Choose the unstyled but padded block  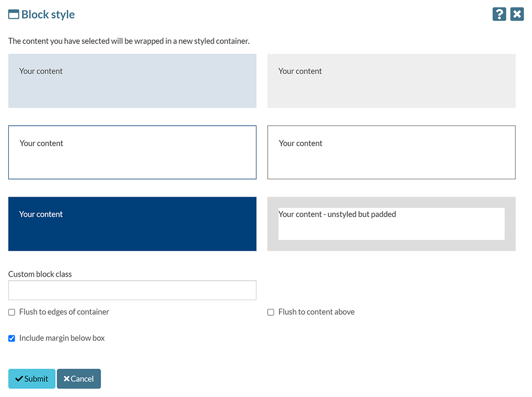click(391, 224)
